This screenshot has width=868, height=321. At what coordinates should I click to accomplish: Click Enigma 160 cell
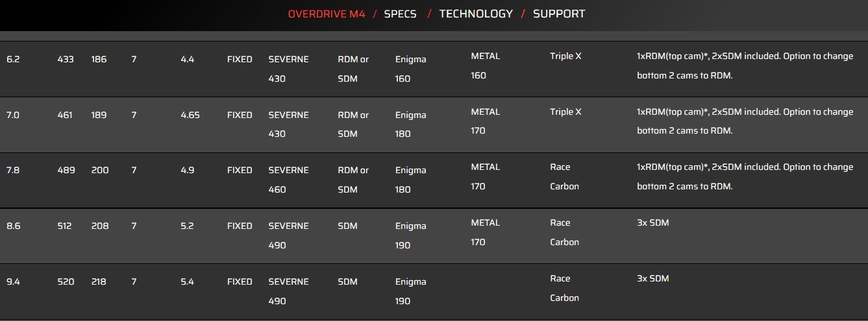coord(410,69)
